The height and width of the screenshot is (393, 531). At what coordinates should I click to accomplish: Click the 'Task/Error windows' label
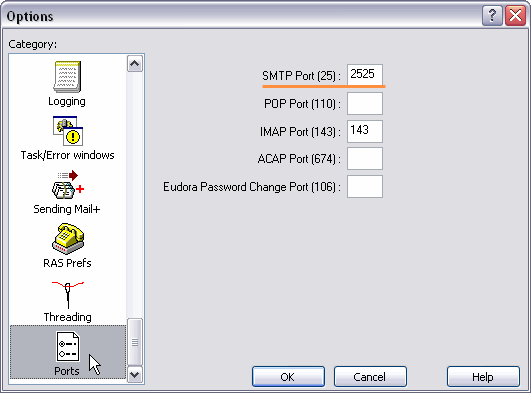pos(67,155)
